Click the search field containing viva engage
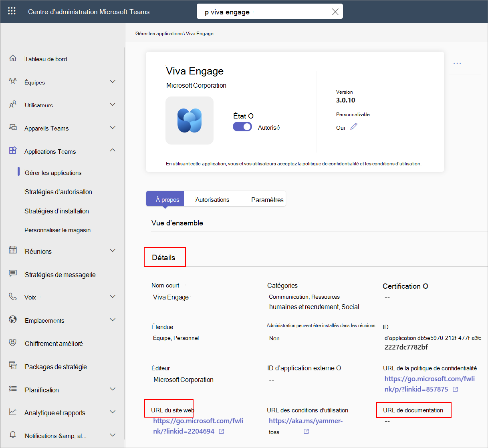 click(x=270, y=12)
